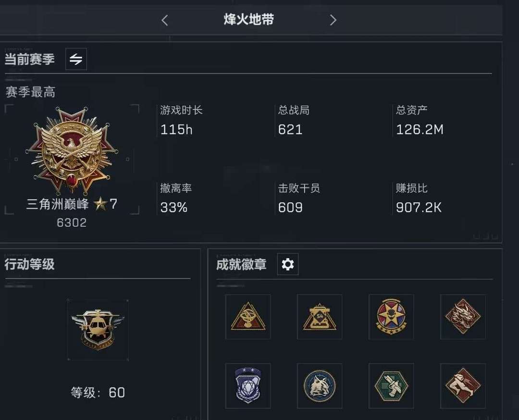Click the 等级: 60 label
The width and height of the screenshot is (519, 420).
tap(98, 393)
